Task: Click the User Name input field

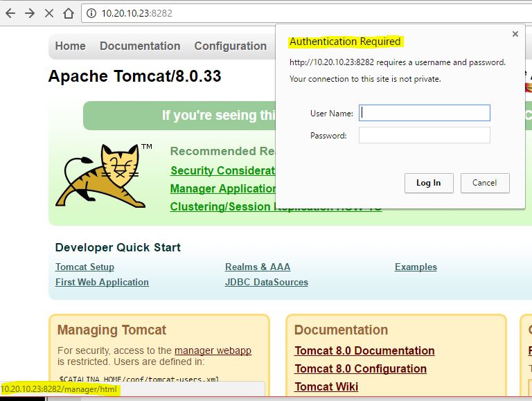Action: point(424,113)
